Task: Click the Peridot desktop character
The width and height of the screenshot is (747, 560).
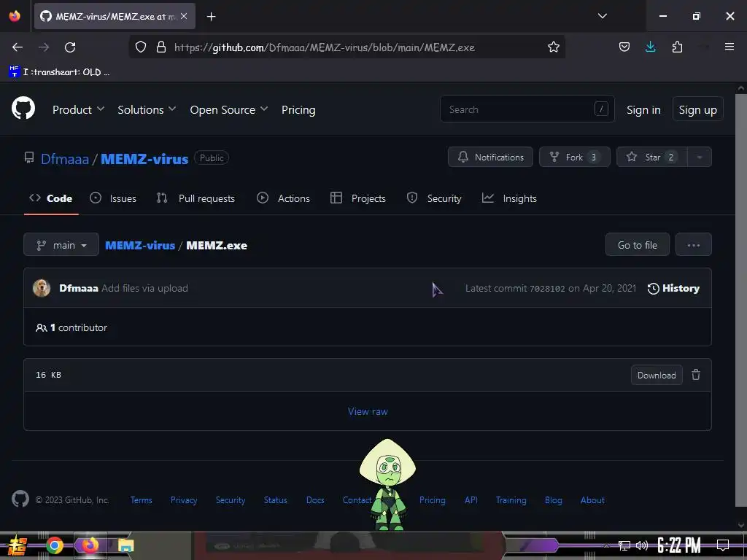Action: pos(388,484)
